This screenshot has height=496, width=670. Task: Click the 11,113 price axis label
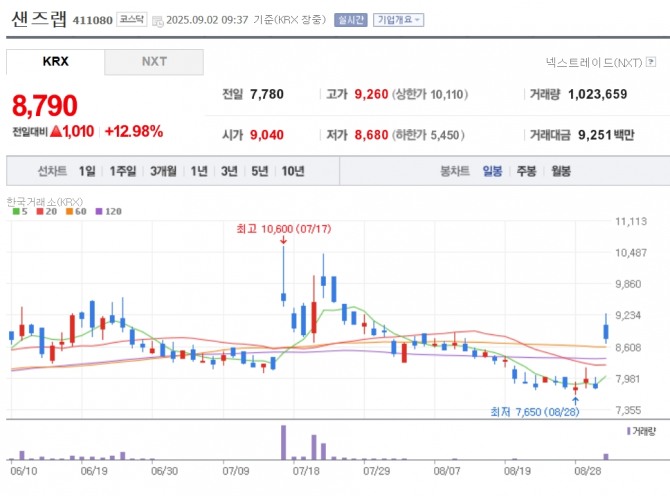631,221
